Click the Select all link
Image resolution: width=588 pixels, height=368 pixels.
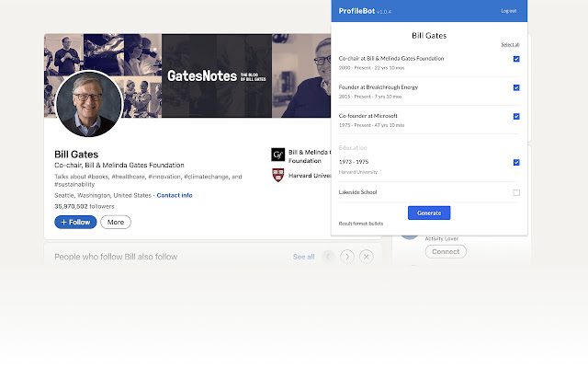point(510,44)
